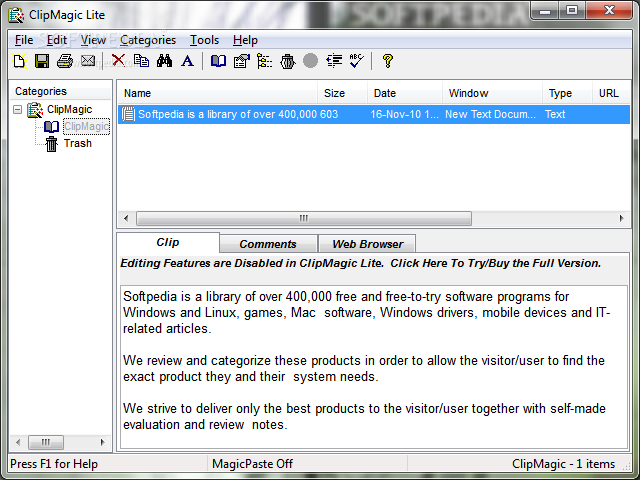
Task: Click the Properties clipboard toolbar icon
Action: click(x=242, y=61)
